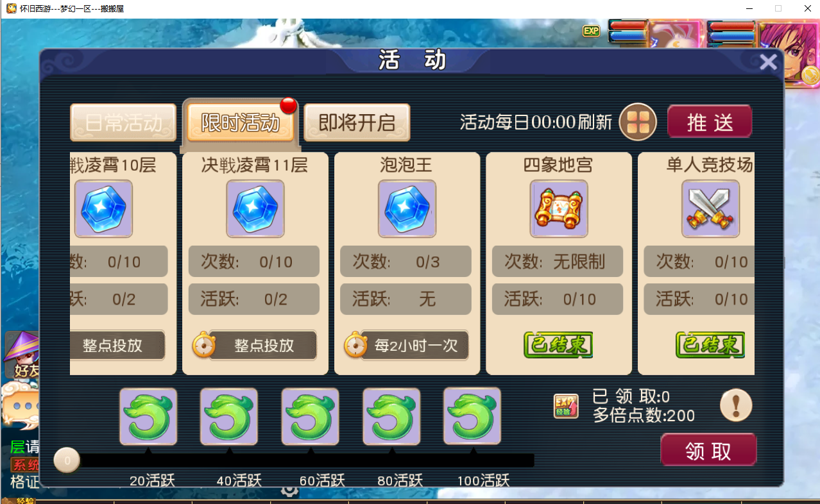Open the 四象地宫 scroll icon
Screen dimensions: 820x504
(559, 209)
